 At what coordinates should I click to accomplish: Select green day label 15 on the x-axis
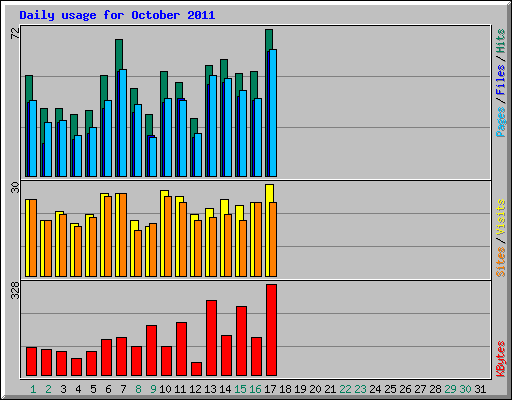point(240,389)
